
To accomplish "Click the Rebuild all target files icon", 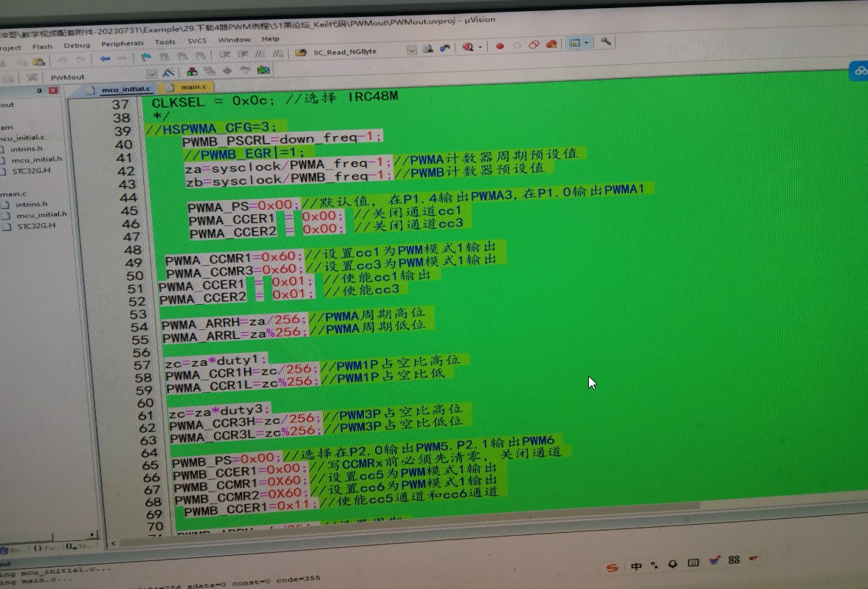I will pos(209,71).
